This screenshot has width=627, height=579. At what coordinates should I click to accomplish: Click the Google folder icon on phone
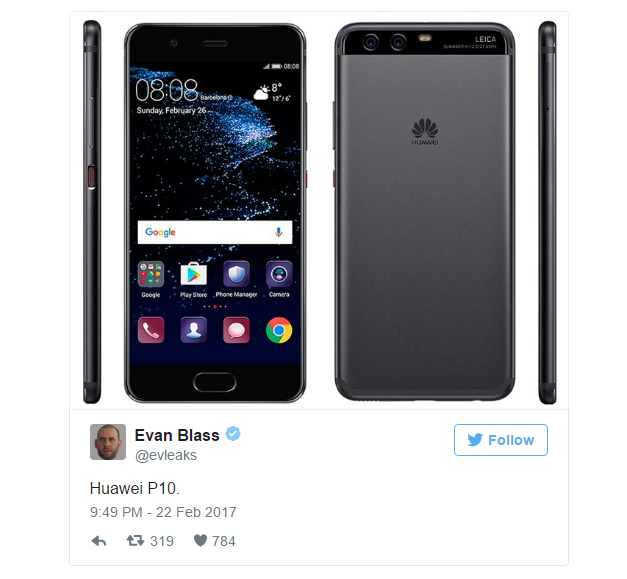point(151,274)
